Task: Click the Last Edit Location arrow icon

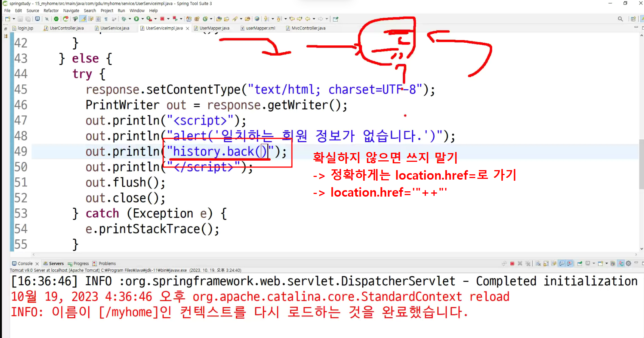Action: tap(292, 19)
